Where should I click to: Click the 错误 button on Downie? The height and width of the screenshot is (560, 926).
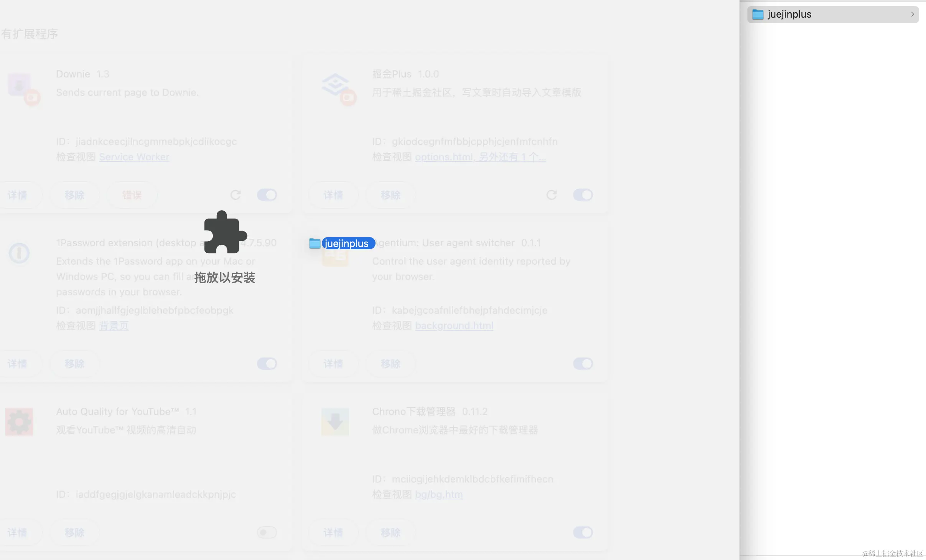(x=132, y=195)
